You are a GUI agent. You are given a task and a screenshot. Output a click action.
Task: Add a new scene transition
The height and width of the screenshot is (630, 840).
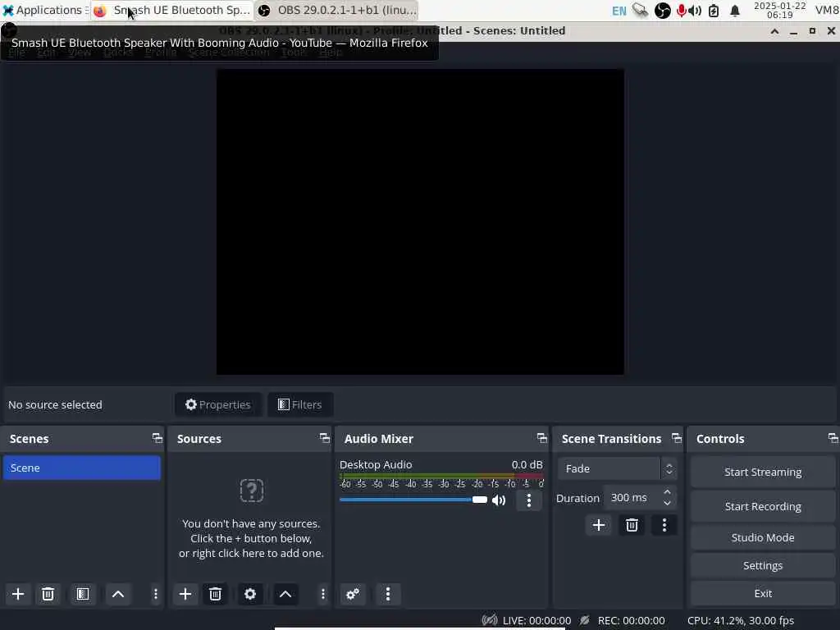point(599,525)
